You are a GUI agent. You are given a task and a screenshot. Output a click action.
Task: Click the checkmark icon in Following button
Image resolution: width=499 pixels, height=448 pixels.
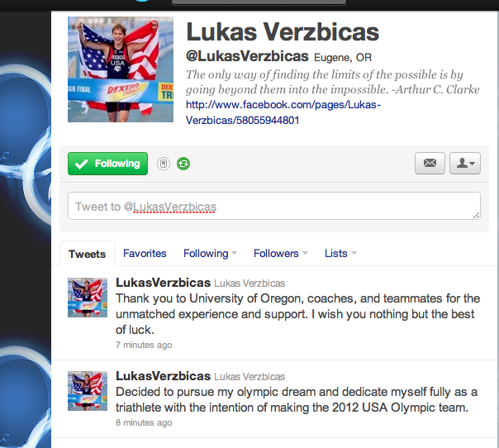pyautogui.click(x=81, y=164)
